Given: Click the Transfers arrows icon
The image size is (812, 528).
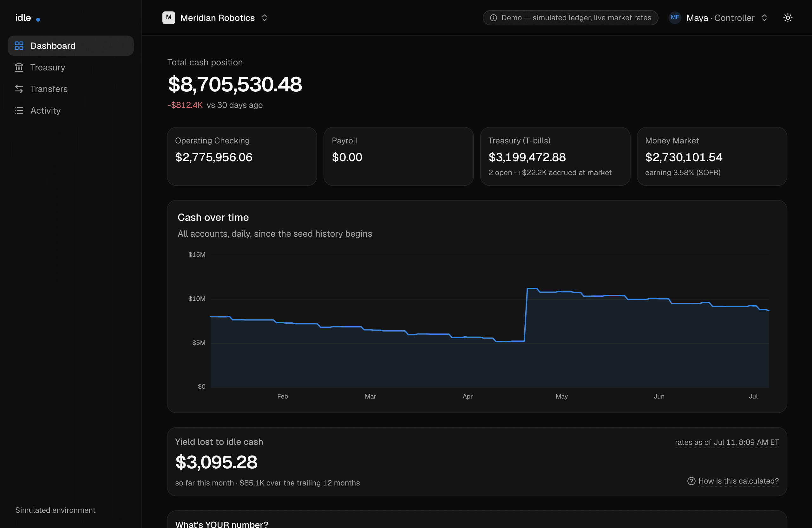Looking at the screenshot, I should point(19,89).
